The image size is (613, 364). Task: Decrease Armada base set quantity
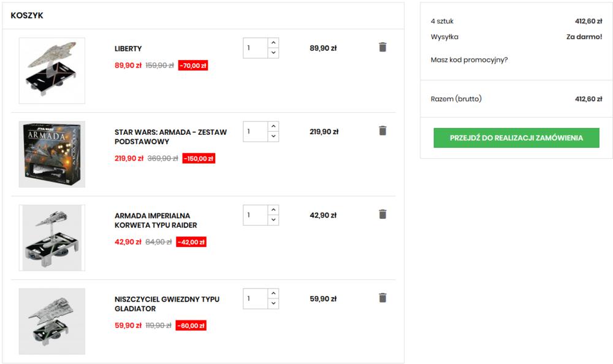pyautogui.click(x=273, y=137)
